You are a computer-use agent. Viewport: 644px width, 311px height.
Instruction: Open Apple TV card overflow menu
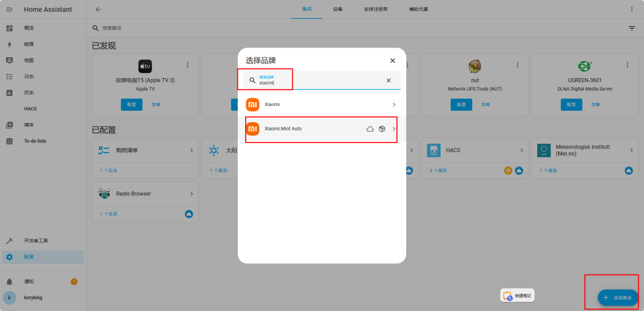(188, 65)
